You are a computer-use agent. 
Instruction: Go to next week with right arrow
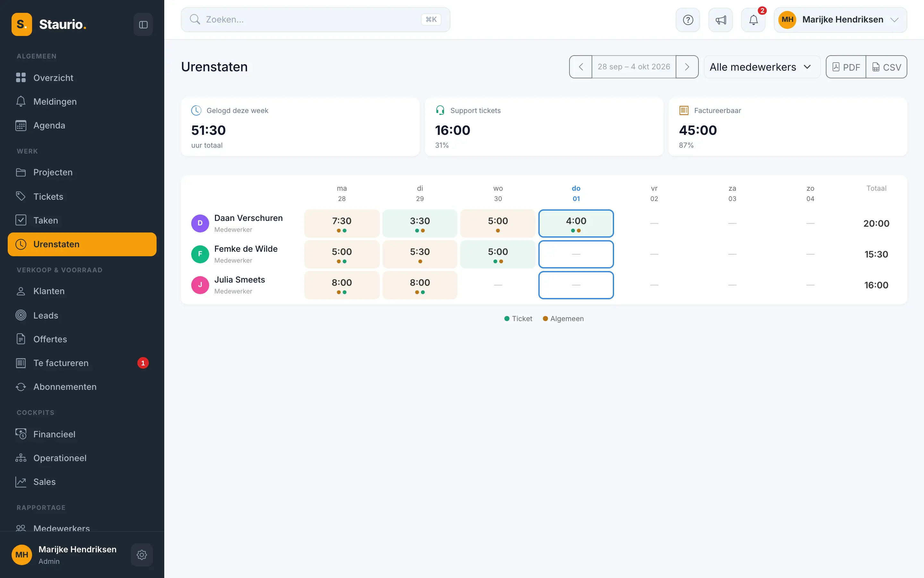click(687, 67)
